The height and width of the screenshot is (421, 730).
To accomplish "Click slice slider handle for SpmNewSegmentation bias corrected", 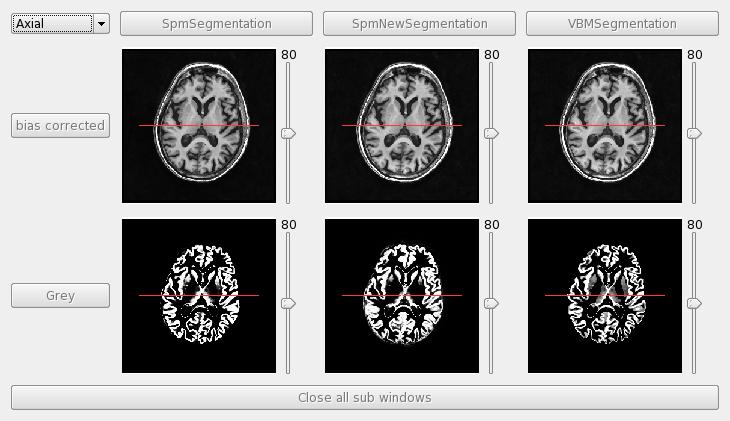I will [491, 133].
